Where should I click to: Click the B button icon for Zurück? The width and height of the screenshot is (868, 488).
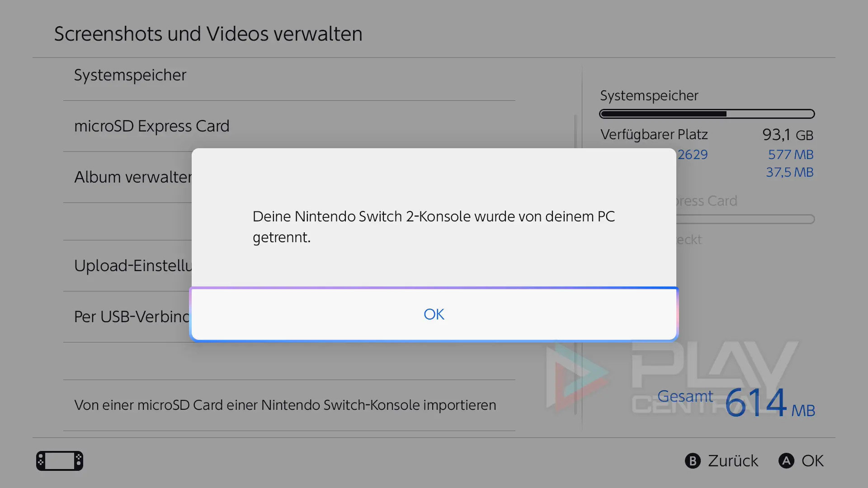click(693, 461)
